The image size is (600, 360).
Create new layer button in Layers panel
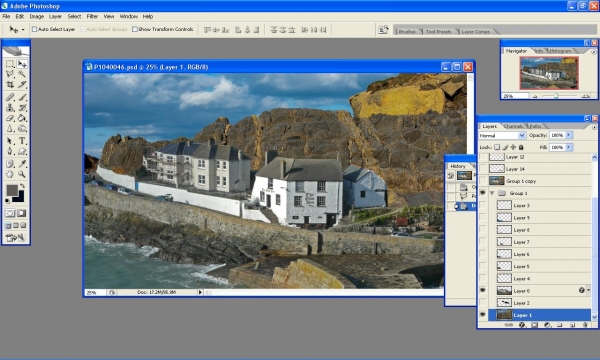pos(572,325)
